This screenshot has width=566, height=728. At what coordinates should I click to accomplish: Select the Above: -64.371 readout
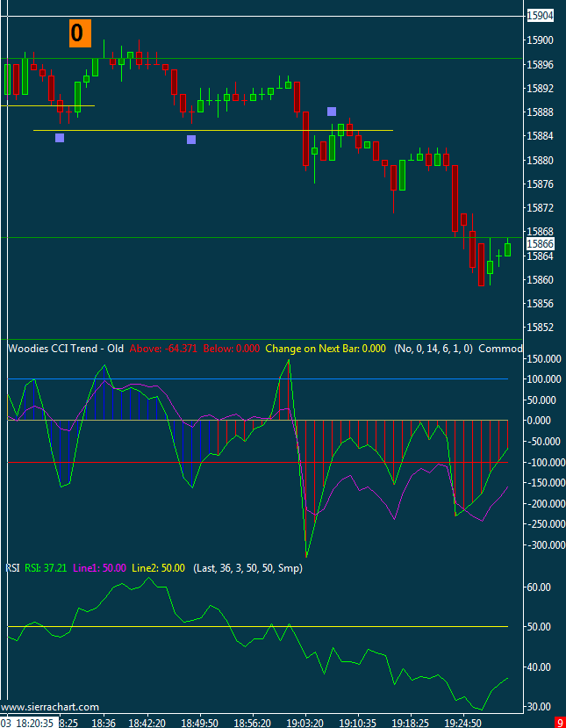tap(164, 349)
